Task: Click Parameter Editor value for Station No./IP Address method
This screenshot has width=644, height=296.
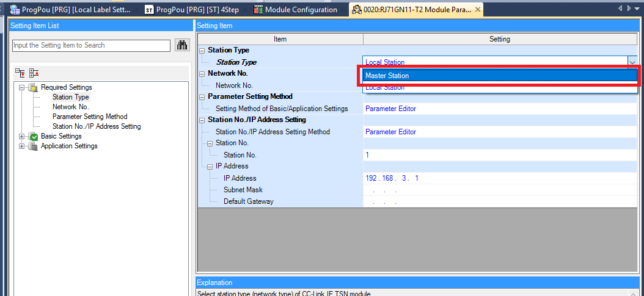Action: coord(500,132)
